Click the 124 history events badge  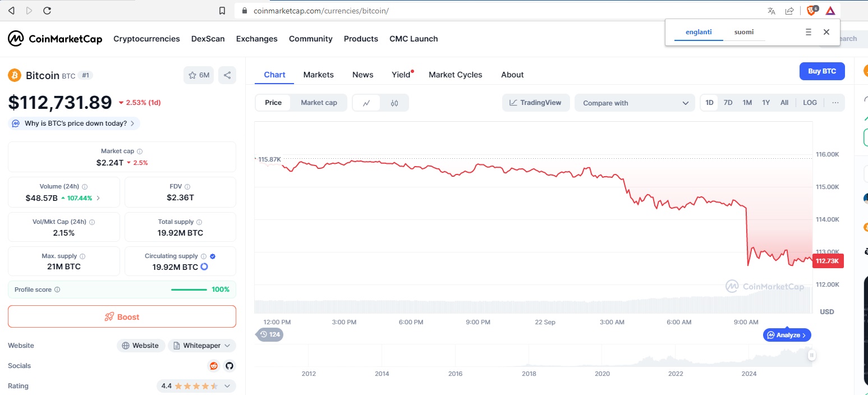point(270,334)
